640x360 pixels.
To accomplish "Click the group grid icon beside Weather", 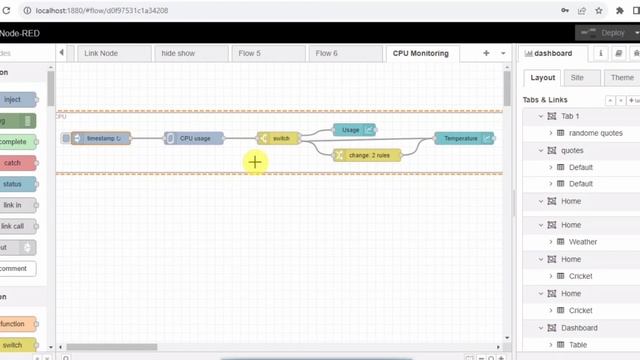I will point(561,242).
